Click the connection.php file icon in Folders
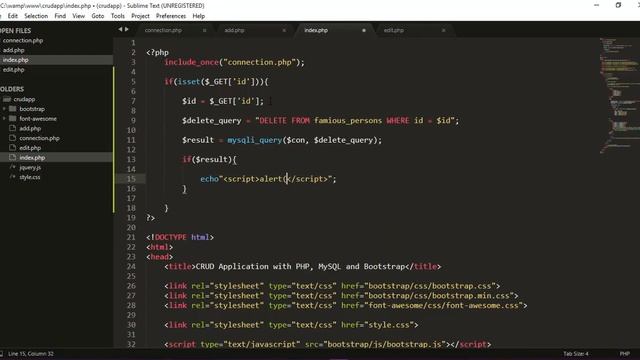 tap(13, 138)
